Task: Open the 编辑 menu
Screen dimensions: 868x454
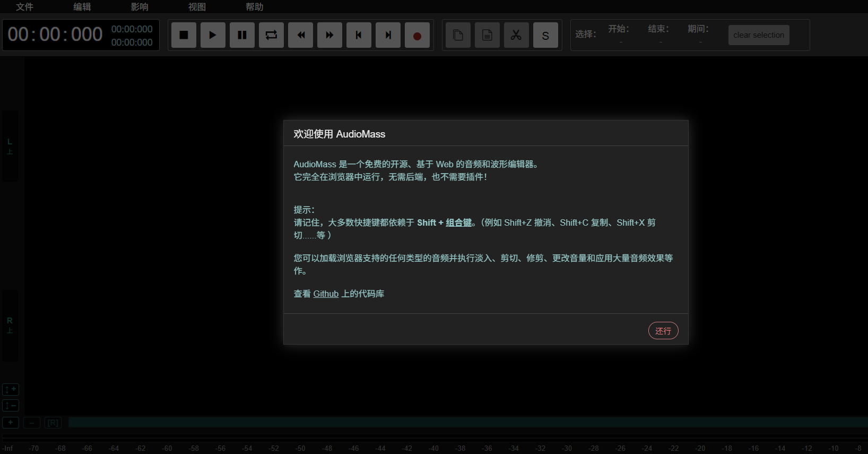Action: (x=82, y=7)
